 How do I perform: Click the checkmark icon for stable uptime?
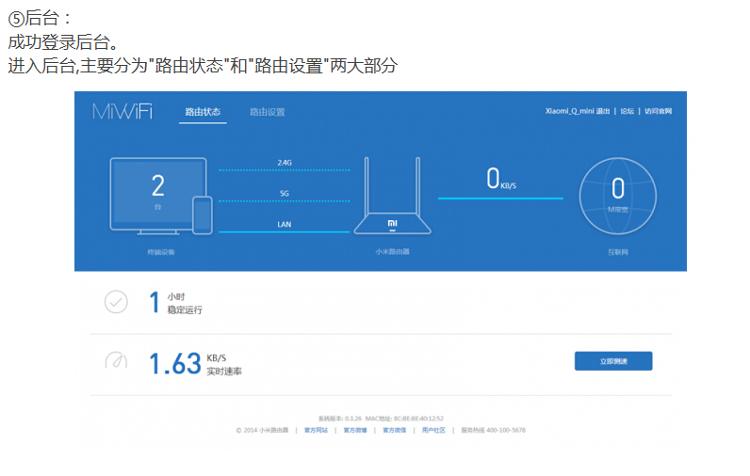[116, 302]
